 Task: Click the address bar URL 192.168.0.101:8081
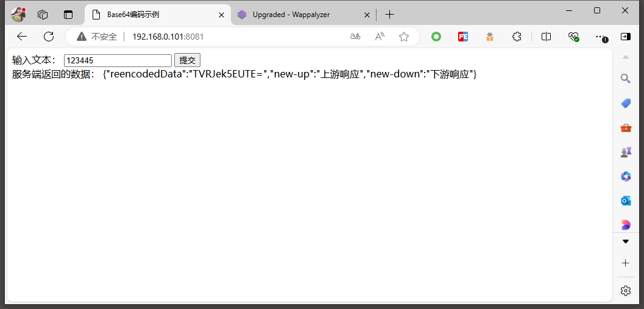click(168, 37)
